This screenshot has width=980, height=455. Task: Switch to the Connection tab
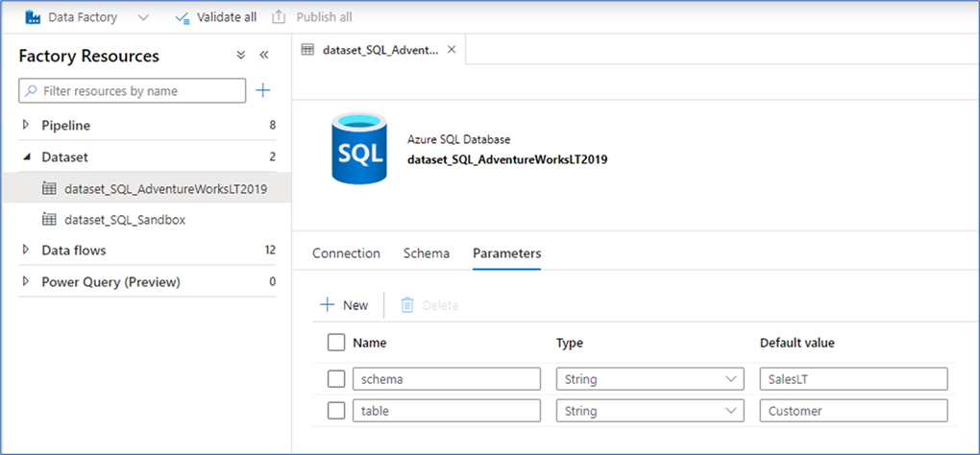pos(346,253)
